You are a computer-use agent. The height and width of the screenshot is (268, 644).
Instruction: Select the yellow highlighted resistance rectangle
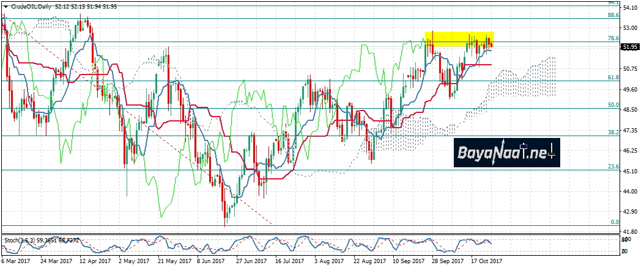tap(459, 38)
